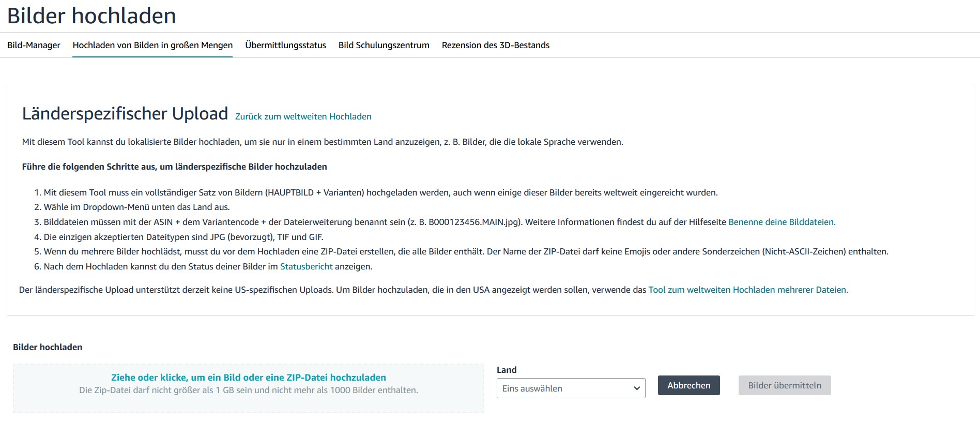The height and width of the screenshot is (421, 980).
Task: Click the image or ZIP upload drop zone
Action: tap(249, 388)
